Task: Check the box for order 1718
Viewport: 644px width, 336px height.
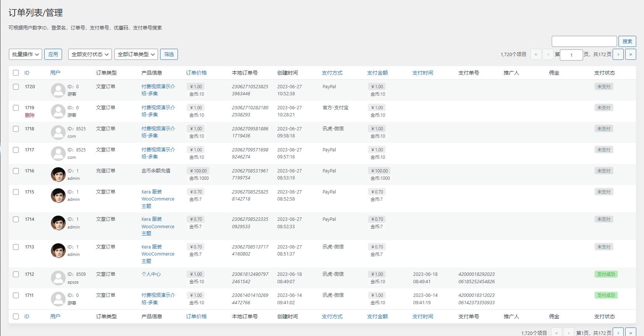Action: pos(16,129)
